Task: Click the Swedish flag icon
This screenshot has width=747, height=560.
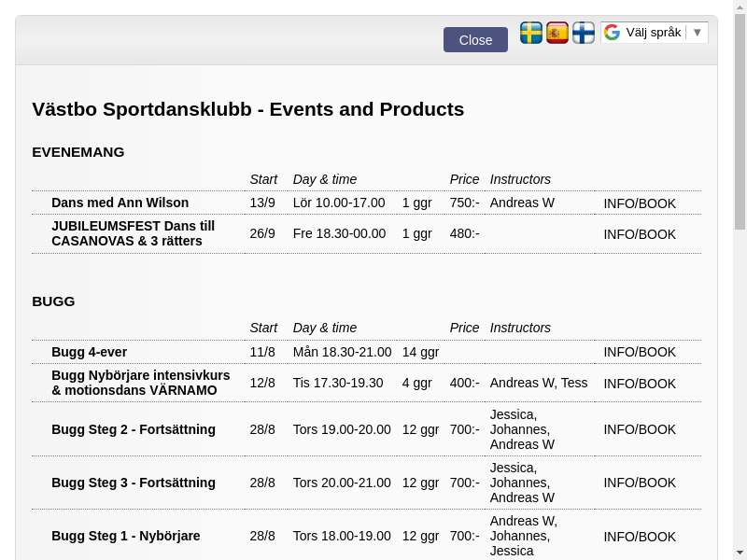Action: coord(530,33)
